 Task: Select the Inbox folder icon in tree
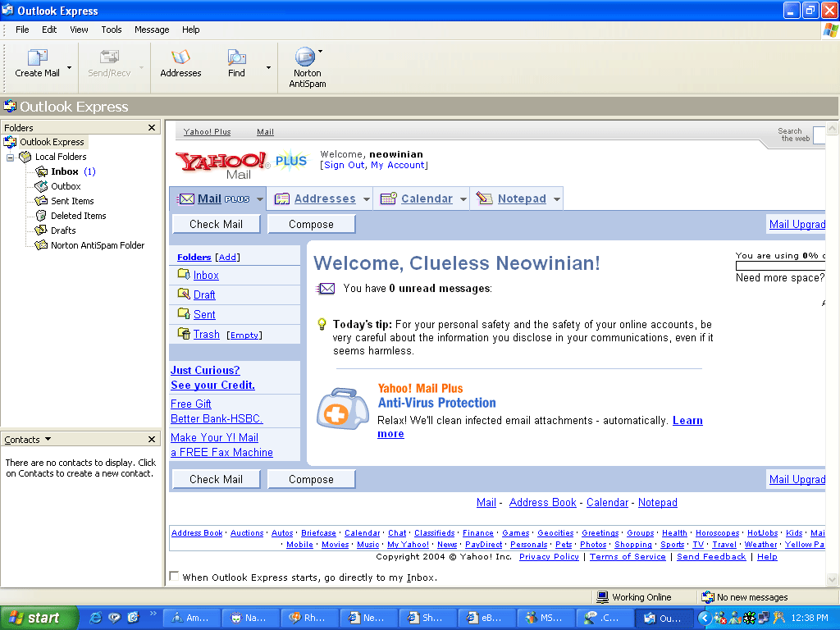(41, 171)
